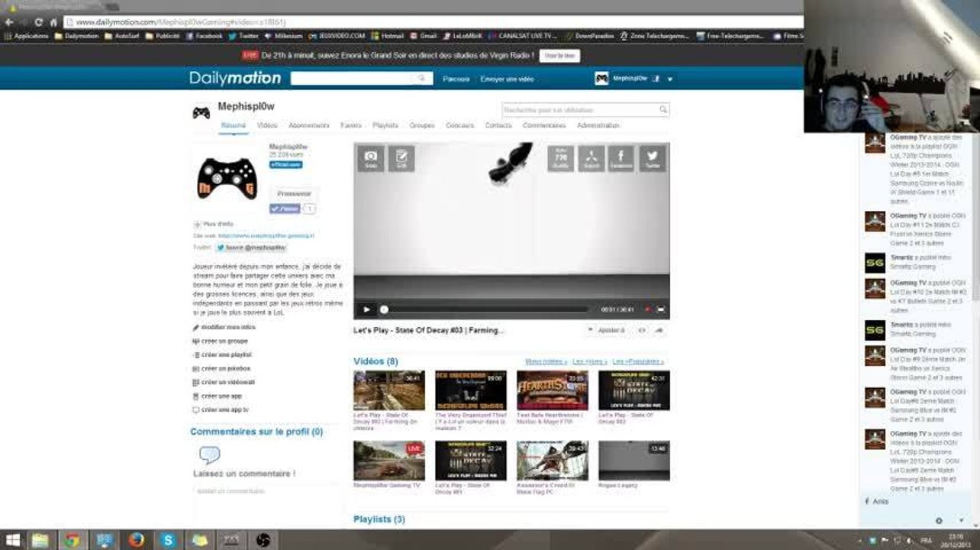Click the magnifier in the Dailymotion search box
980x550 pixels.
pyautogui.click(x=422, y=79)
